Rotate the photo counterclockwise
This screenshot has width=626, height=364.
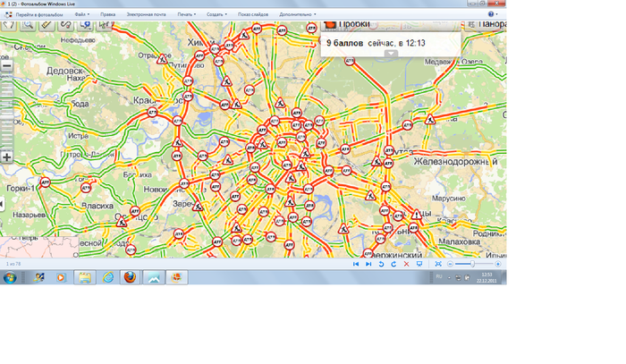[381, 264]
